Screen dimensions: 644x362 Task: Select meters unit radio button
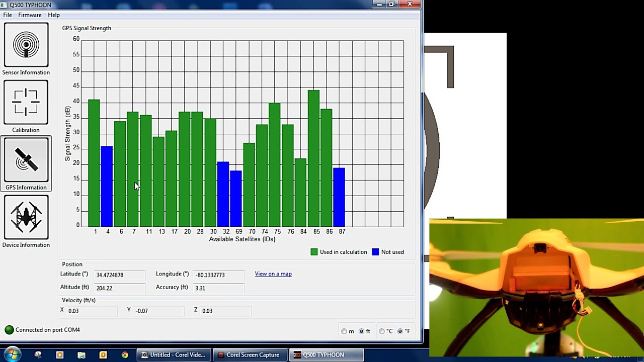(x=344, y=331)
